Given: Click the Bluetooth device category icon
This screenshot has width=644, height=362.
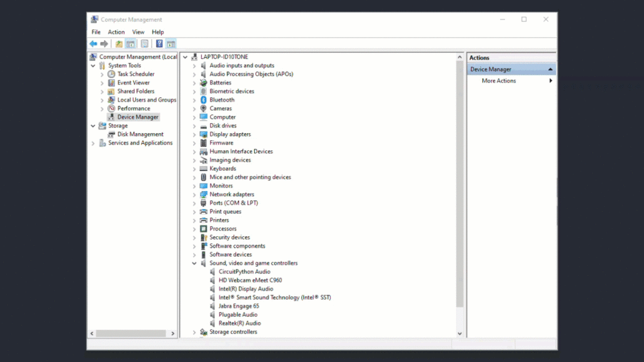Looking at the screenshot, I should tap(203, 100).
